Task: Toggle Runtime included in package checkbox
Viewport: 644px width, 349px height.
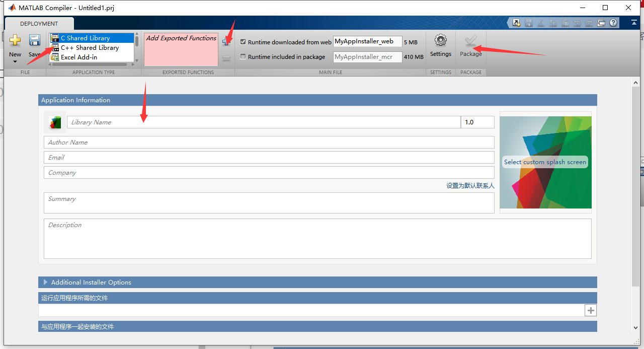Action: click(244, 57)
